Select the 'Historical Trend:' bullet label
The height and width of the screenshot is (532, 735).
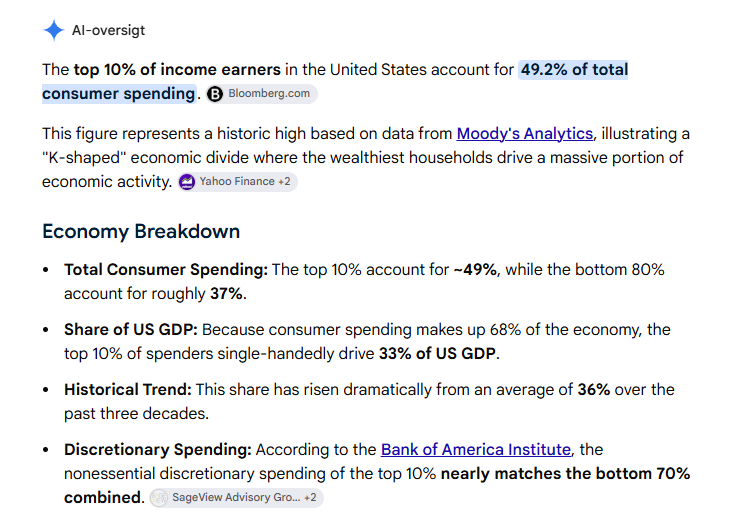(128, 390)
